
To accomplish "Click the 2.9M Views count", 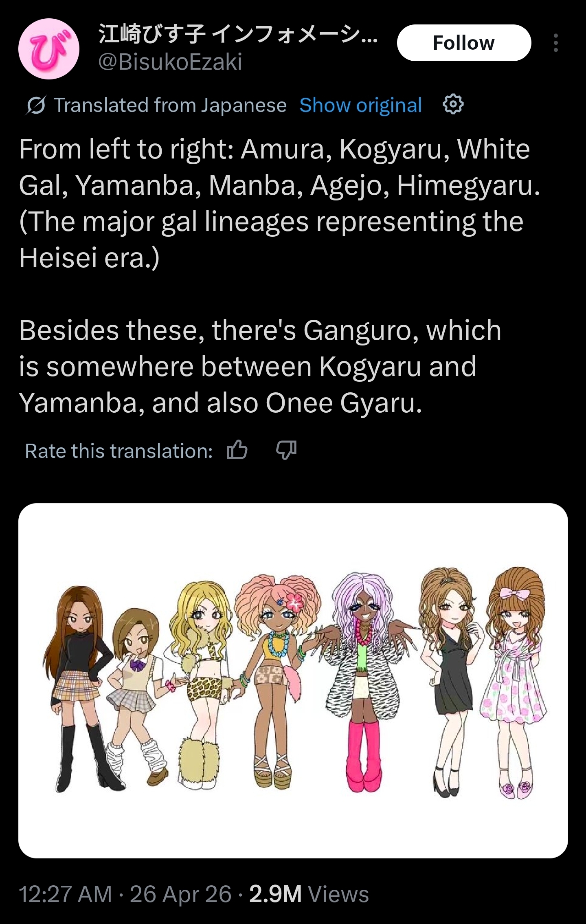I will 309,894.
